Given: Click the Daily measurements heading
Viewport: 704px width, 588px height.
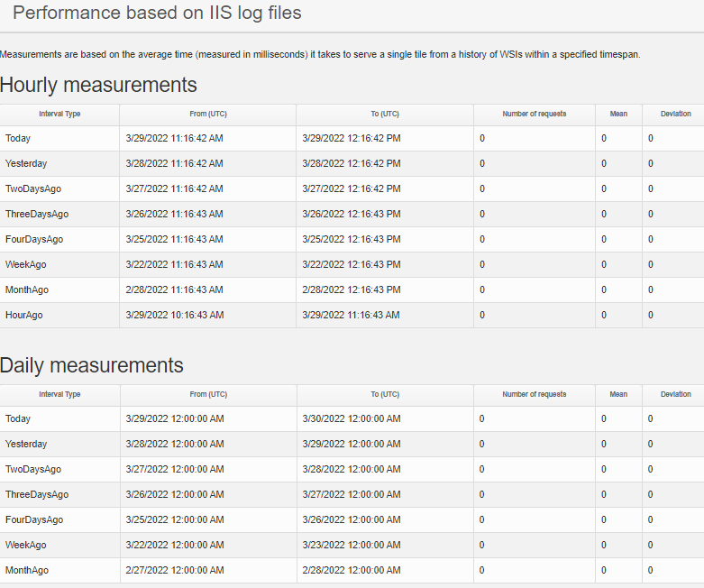Looking at the screenshot, I should [92, 365].
